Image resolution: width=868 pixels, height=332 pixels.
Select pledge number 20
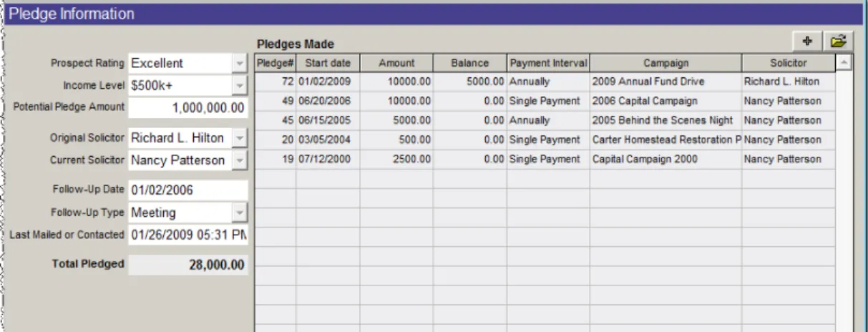tap(275, 140)
